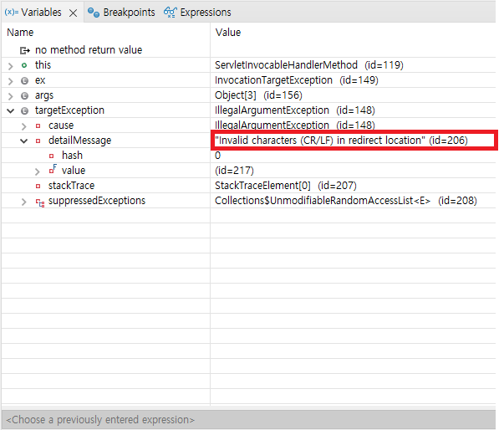
Task: Click the Name column header
Action: pyautogui.click(x=20, y=32)
